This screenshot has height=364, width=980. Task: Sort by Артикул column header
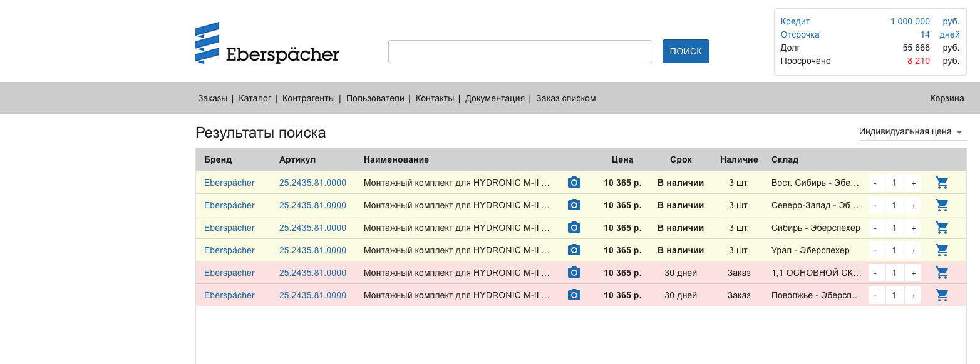tap(297, 159)
